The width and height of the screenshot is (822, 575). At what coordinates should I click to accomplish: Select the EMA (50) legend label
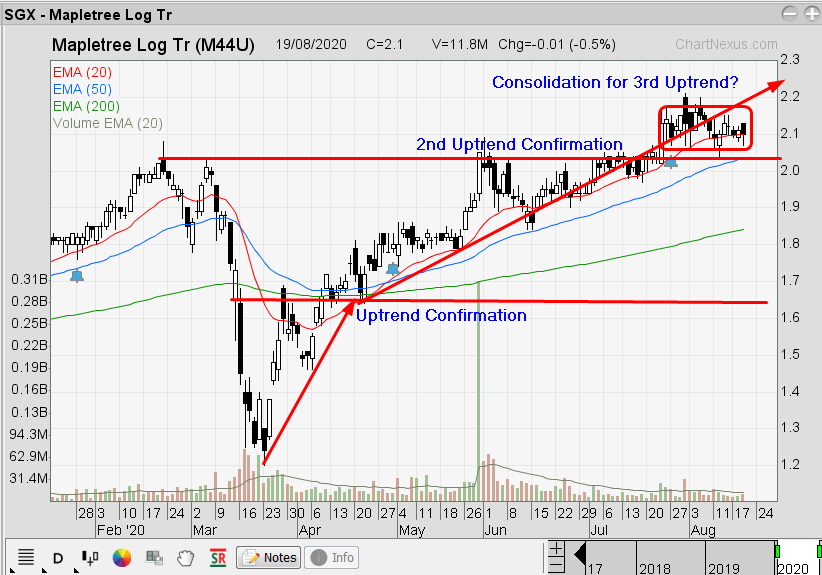point(82,89)
